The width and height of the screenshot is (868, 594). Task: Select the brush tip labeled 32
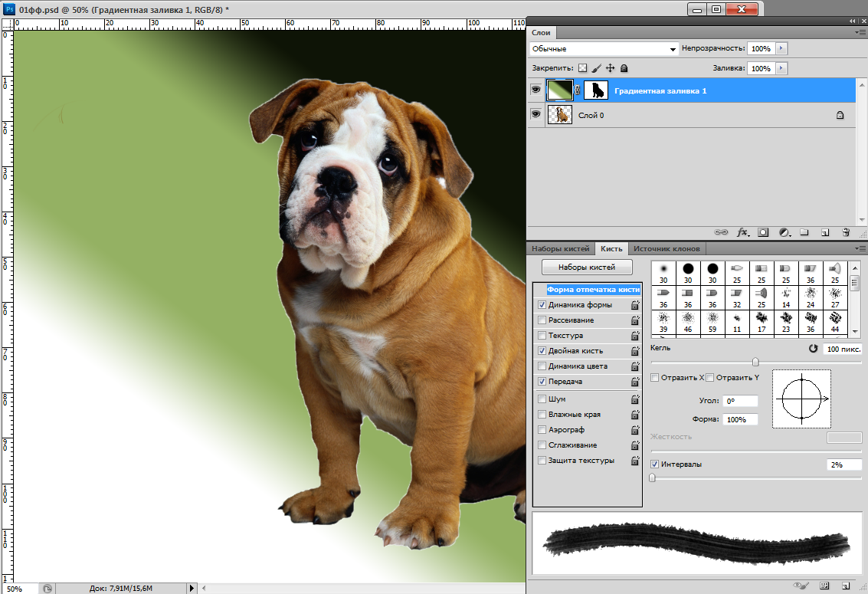[x=737, y=297]
